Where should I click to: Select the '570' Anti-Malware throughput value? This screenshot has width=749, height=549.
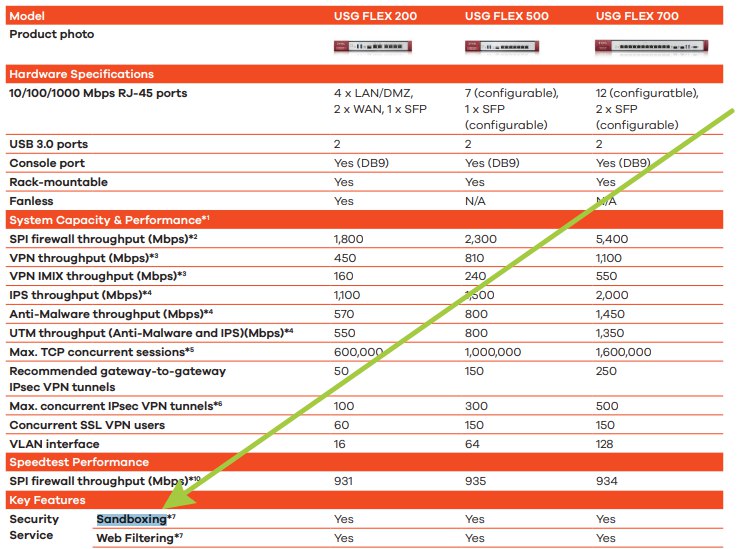tap(344, 314)
